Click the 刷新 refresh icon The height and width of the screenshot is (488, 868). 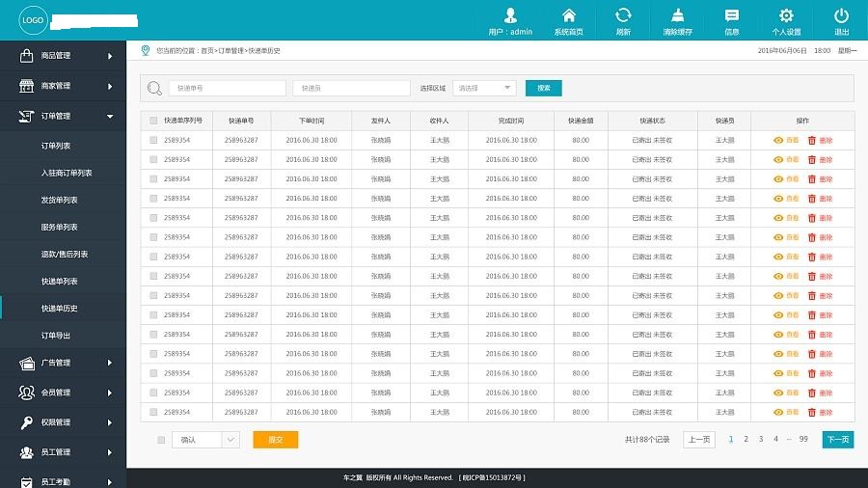[x=623, y=14]
